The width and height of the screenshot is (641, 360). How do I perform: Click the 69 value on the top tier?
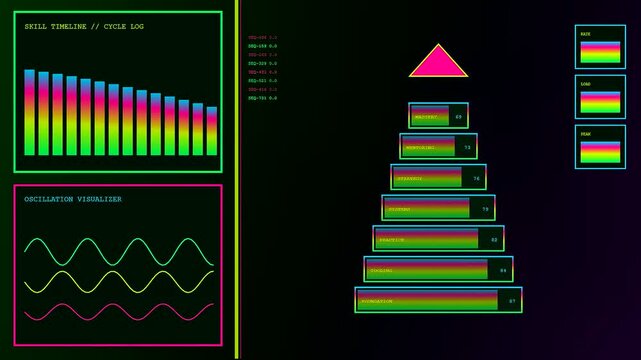coord(458,117)
